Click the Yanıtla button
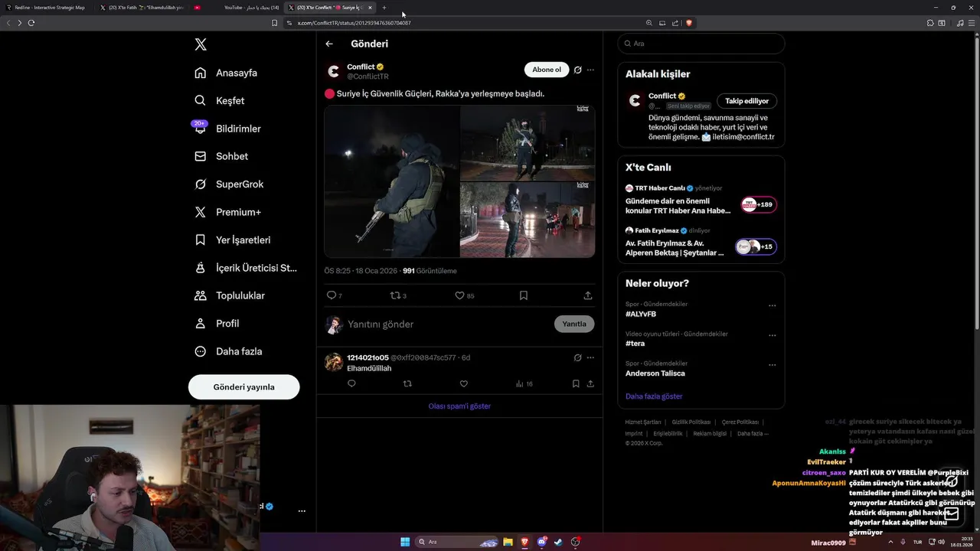 [574, 324]
